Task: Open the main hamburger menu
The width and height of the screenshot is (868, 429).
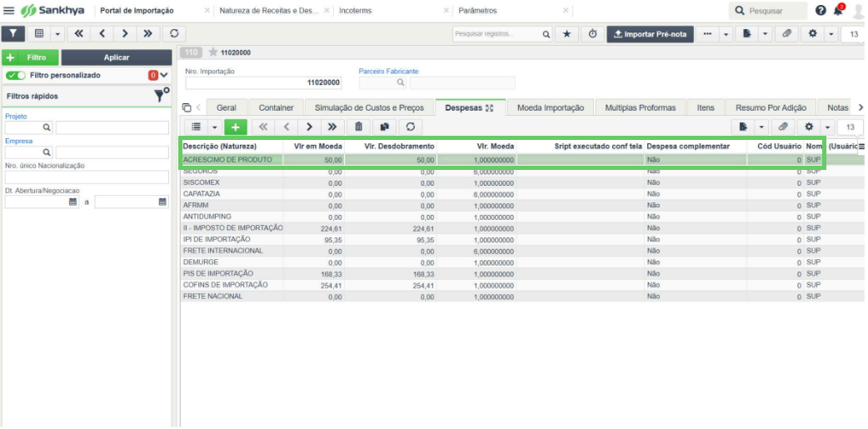Action: (x=9, y=11)
